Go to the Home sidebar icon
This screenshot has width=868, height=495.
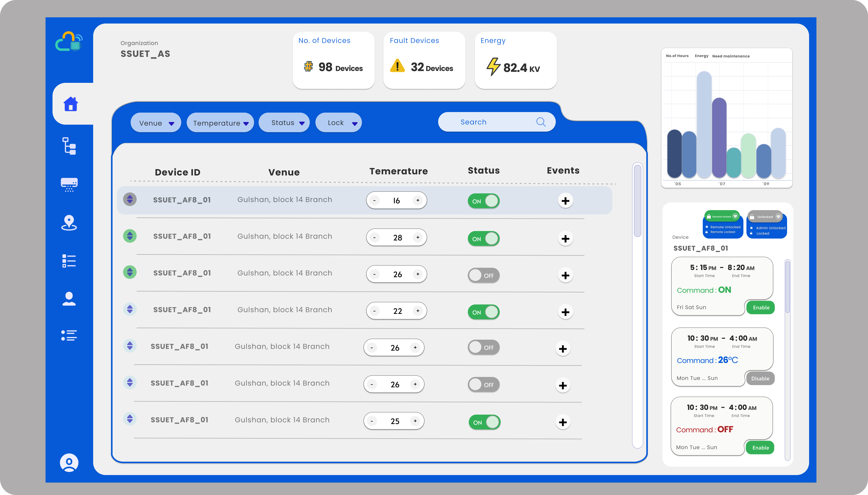(71, 104)
